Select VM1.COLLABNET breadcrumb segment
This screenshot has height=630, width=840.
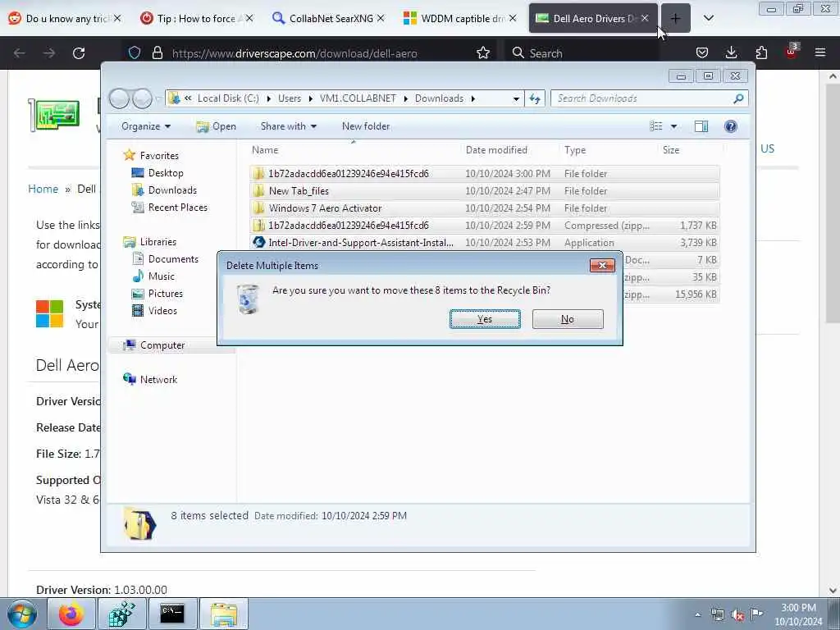pyautogui.click(x=358, y=98)
